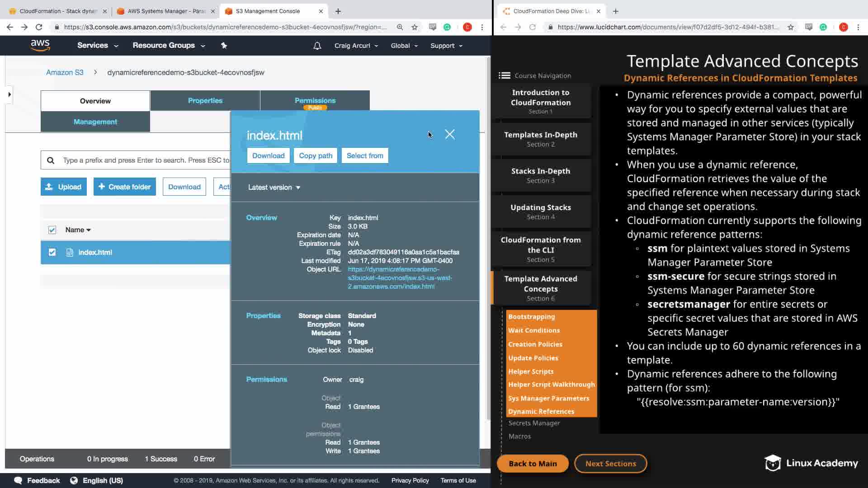Switch to the Properties tab

click(x=205, y=100)
